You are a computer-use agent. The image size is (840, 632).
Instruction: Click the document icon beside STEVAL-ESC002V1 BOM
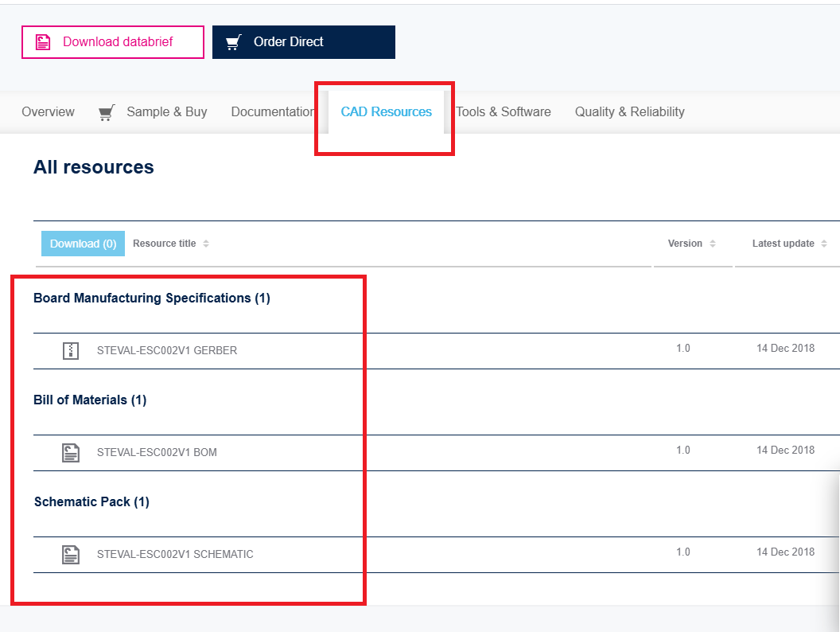tap(71, 452)
